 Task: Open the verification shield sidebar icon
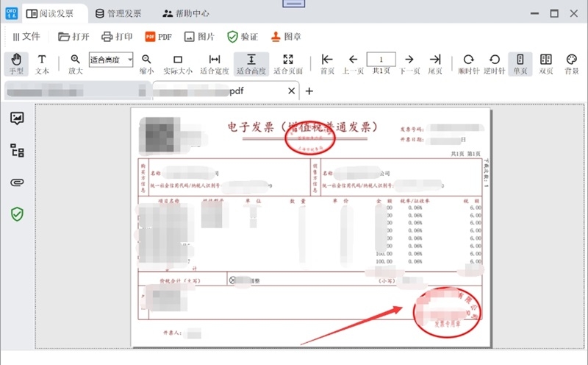pos(17,214)
